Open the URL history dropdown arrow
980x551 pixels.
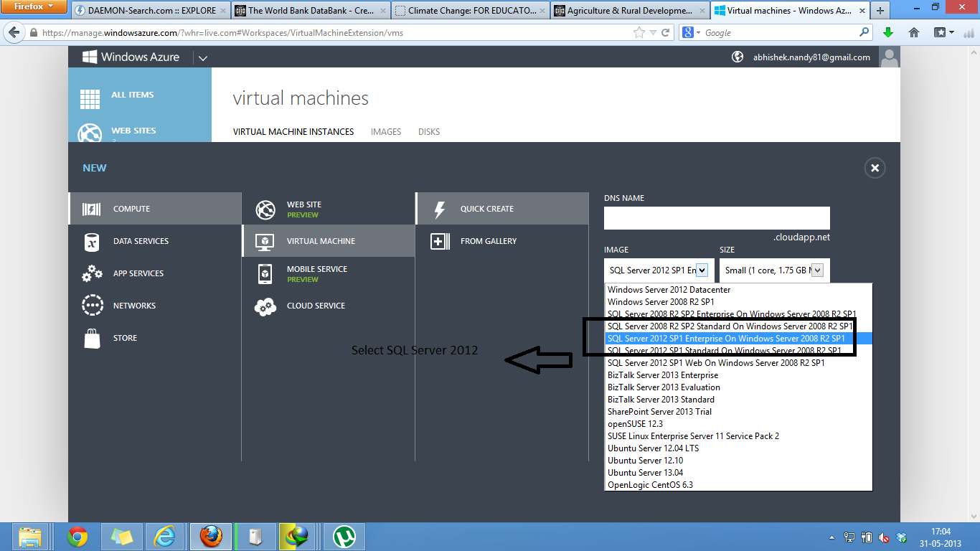[x=653, y=33]
